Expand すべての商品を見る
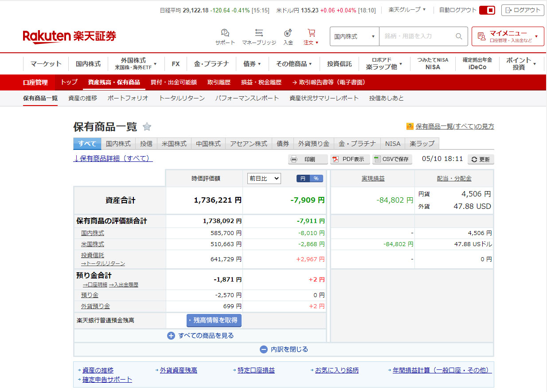 pos(200,336)
